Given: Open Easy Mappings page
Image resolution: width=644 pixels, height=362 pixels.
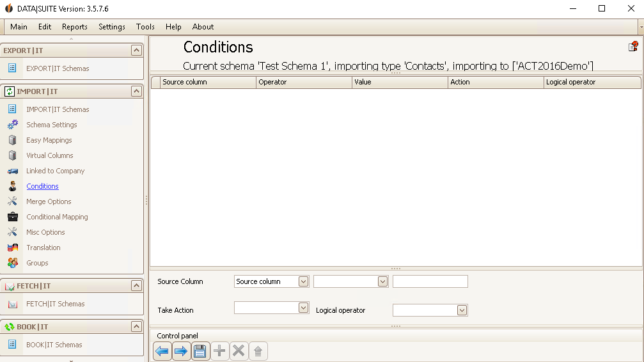Looking at the screenshot, I should pyautogui.click(x=49, y=140).
